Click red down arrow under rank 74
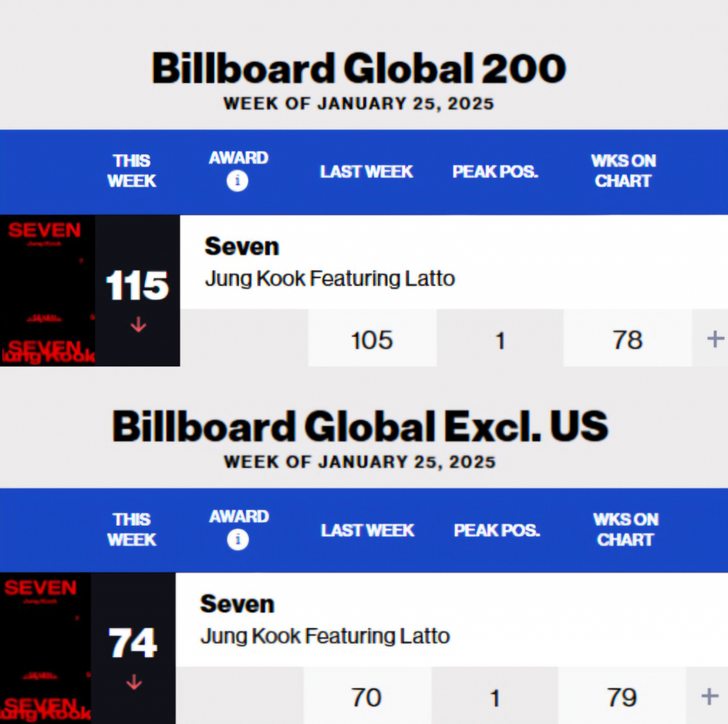Viewport: 728px width, 724px height. pos(134,683)
